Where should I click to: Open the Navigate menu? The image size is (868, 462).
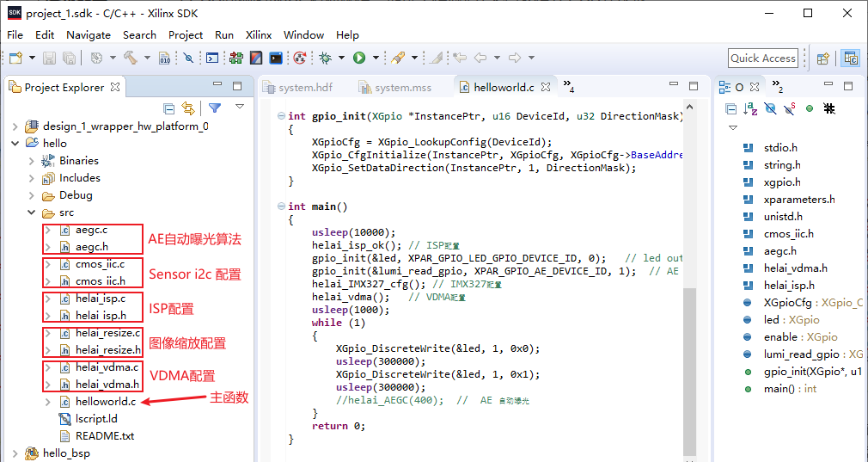[89, 35]
